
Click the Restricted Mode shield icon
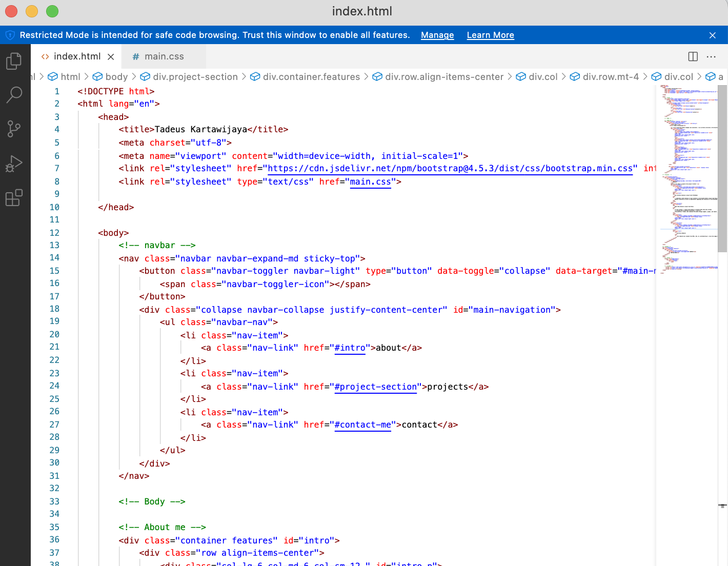click(10, 35)
